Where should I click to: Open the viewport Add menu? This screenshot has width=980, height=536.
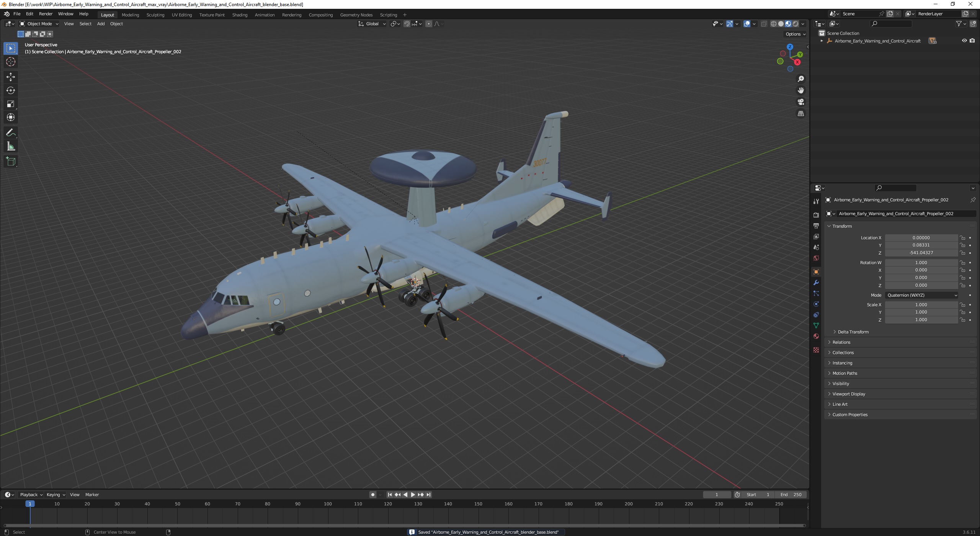(101, 24)
